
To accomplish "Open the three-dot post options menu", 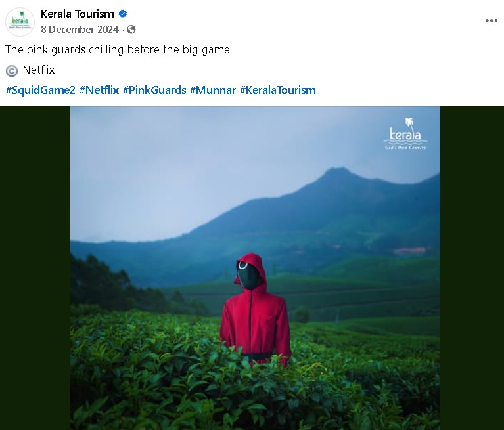I will point(491,20).
